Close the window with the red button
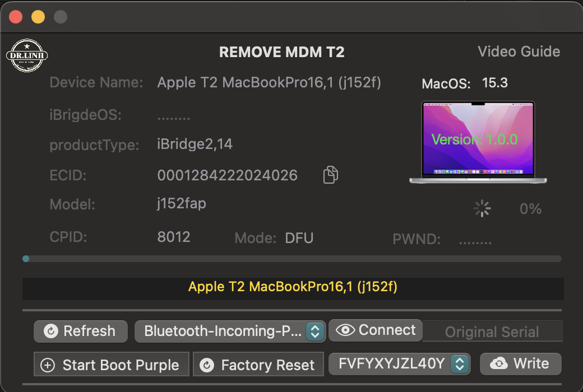The width and height of the screenshot is (583, 392). coord(16,17)
